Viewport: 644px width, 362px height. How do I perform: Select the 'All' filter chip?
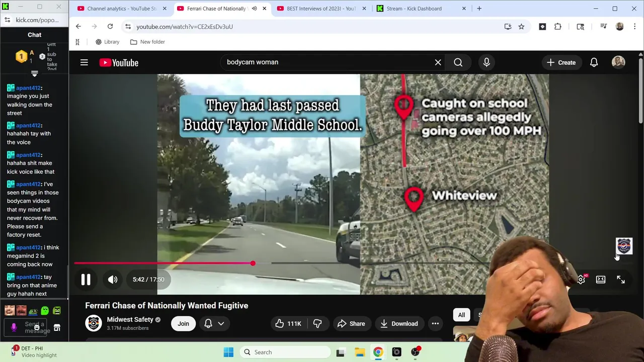click(x=461, y=315)
